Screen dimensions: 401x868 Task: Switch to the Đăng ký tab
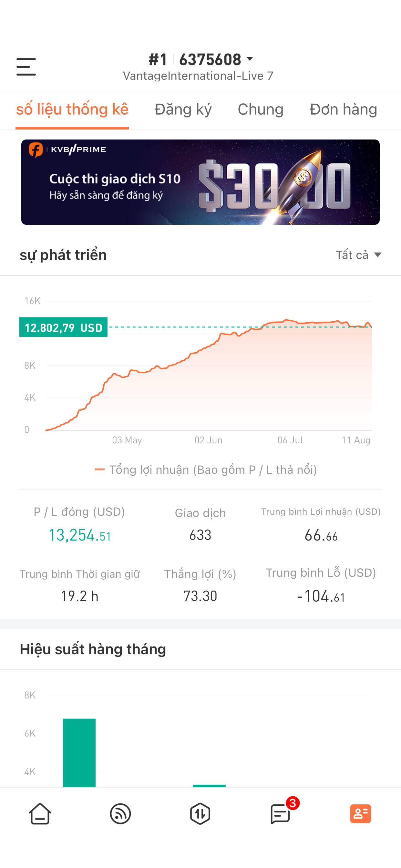(x=183, y=109)
